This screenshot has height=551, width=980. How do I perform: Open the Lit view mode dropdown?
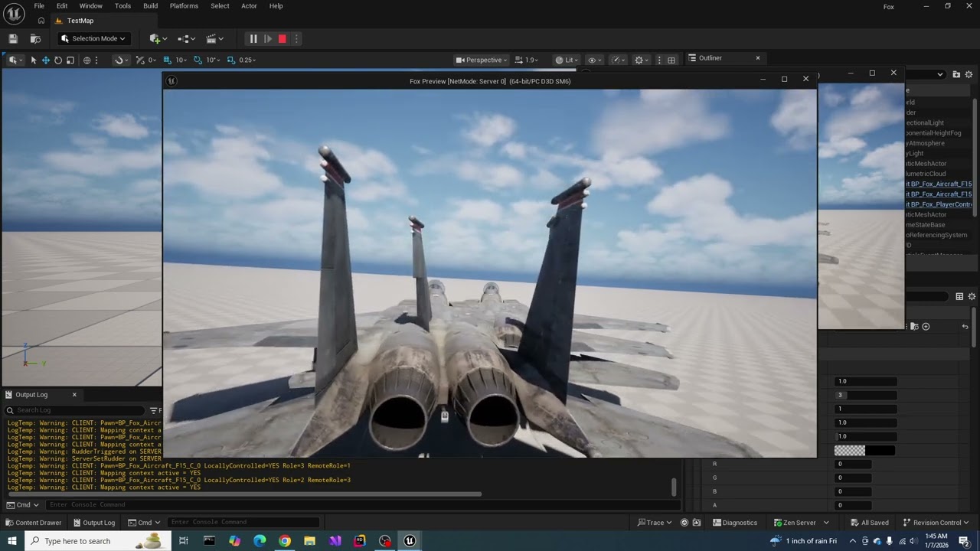coord(567,60)
